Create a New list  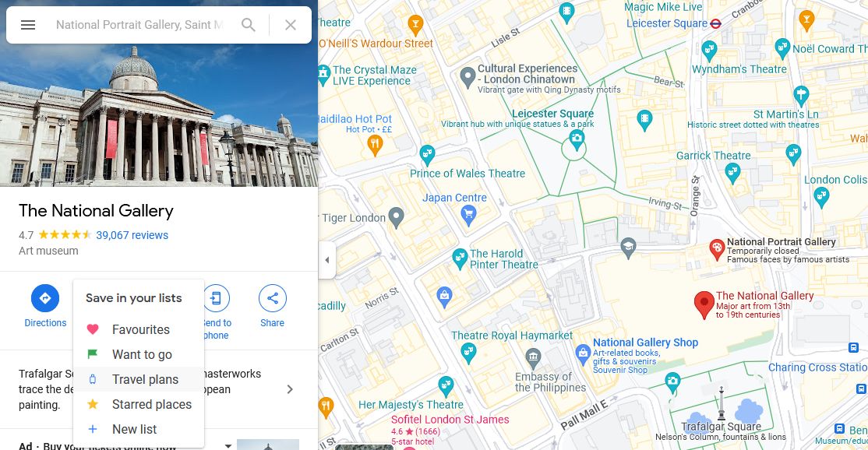[139, 429]
